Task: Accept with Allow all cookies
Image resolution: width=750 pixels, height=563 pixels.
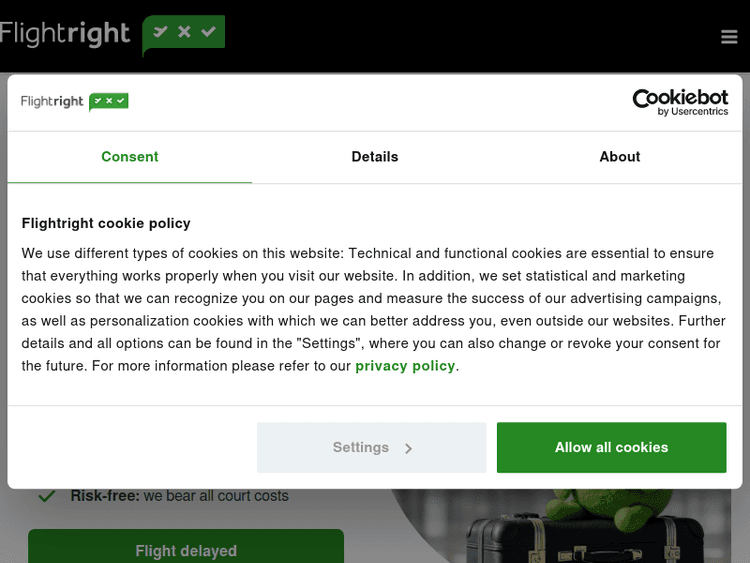Action: [x=611, y=448]
